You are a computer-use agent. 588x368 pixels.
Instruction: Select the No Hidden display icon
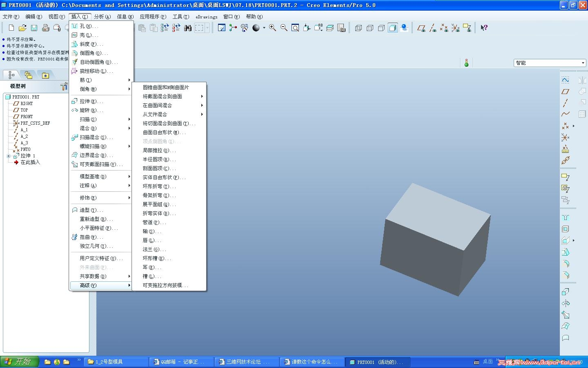(x=381, y=28)
